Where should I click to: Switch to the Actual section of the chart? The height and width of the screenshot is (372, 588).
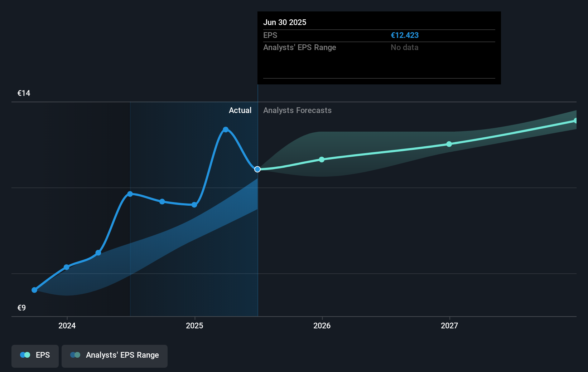tap(240, 111)
